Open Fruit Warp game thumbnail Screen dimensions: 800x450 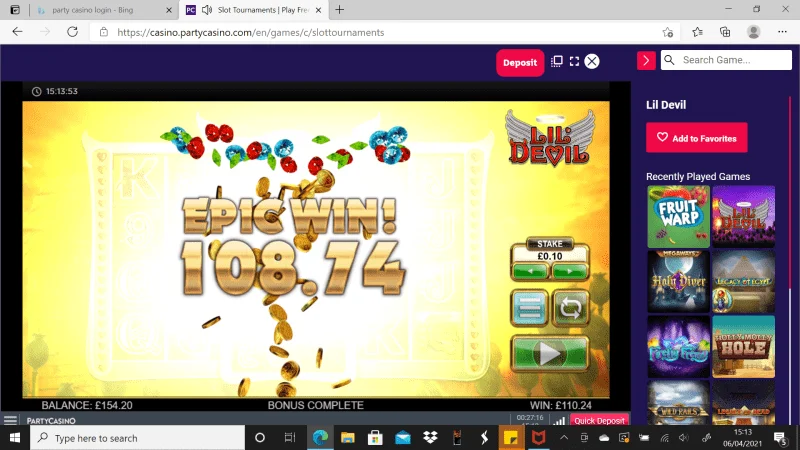678,216
